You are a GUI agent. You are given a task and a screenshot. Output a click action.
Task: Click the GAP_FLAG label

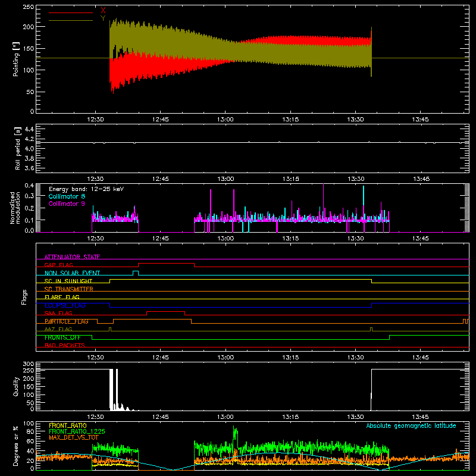(x=58, y=265)
